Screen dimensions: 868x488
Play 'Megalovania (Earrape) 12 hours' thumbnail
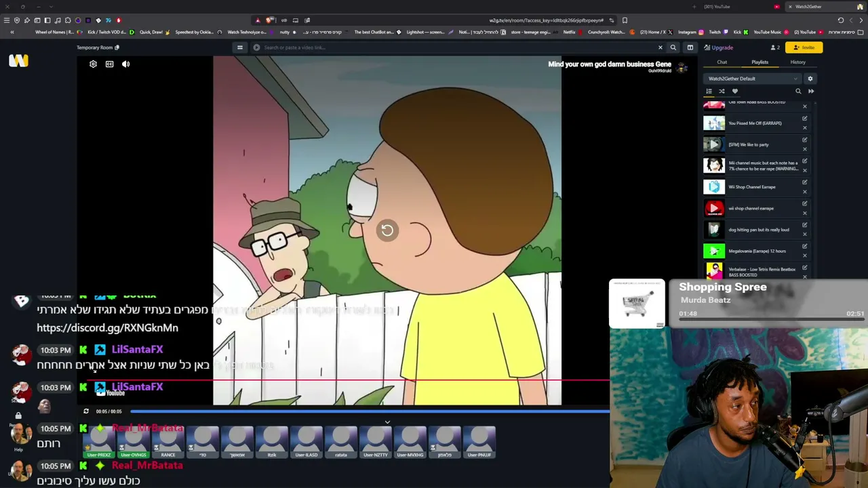pos(713,251)
